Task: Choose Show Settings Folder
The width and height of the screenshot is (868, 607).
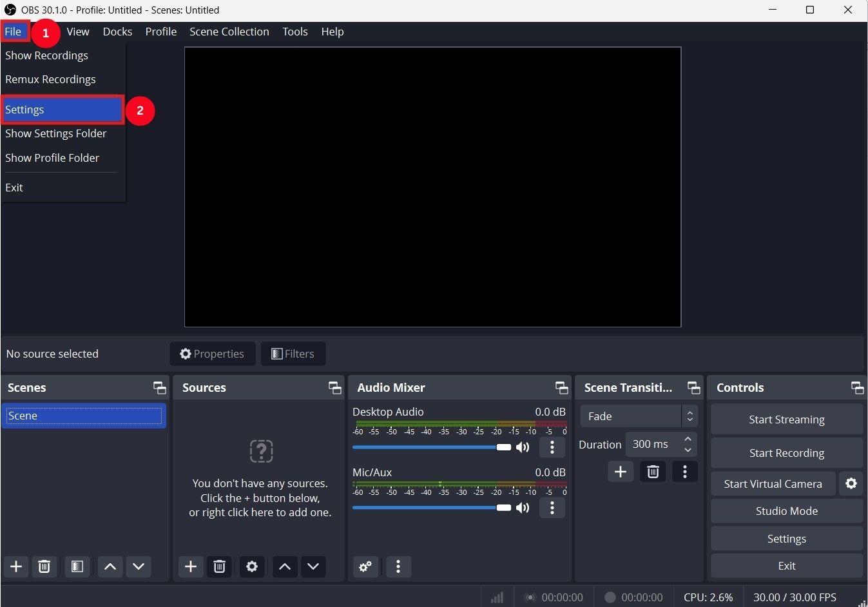Action: pyautogui.click(x=63, y=133)
